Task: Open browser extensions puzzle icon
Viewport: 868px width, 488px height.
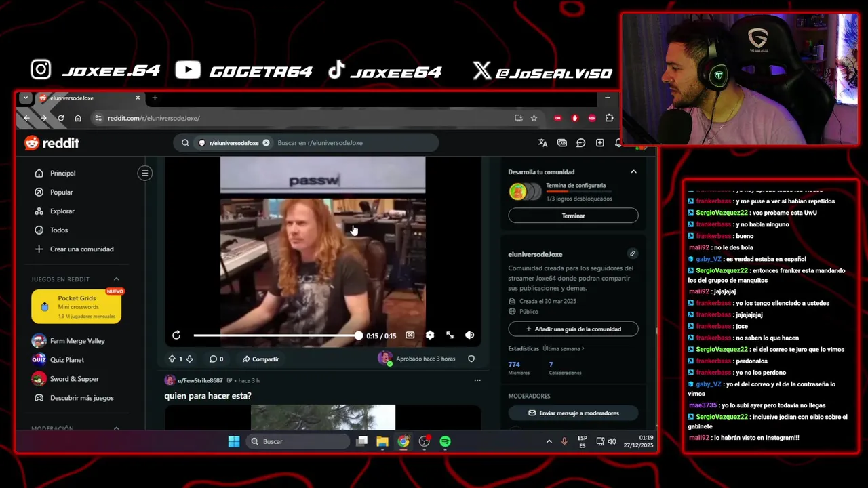Action: click(x=609, y=118)
